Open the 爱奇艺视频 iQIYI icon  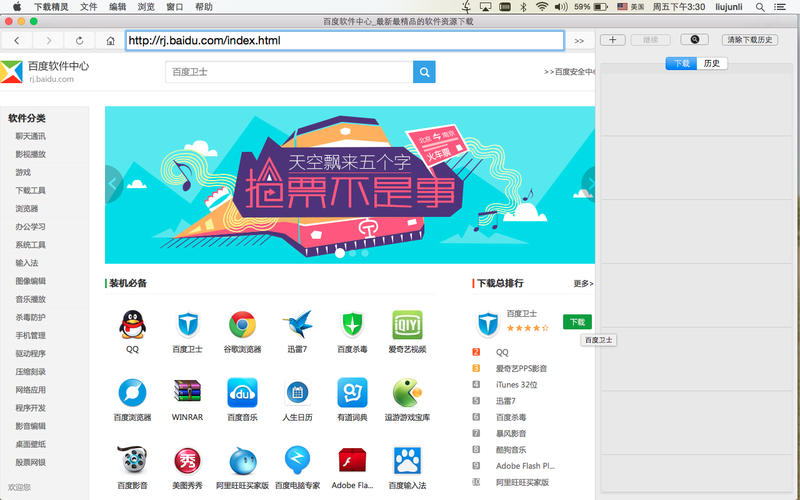coord(407,324)
